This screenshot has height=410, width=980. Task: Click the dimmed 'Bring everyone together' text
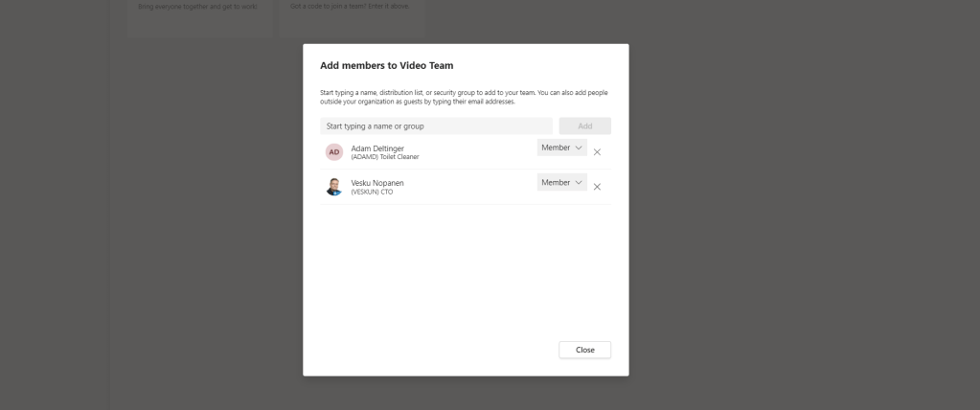(x=198, y=7)
